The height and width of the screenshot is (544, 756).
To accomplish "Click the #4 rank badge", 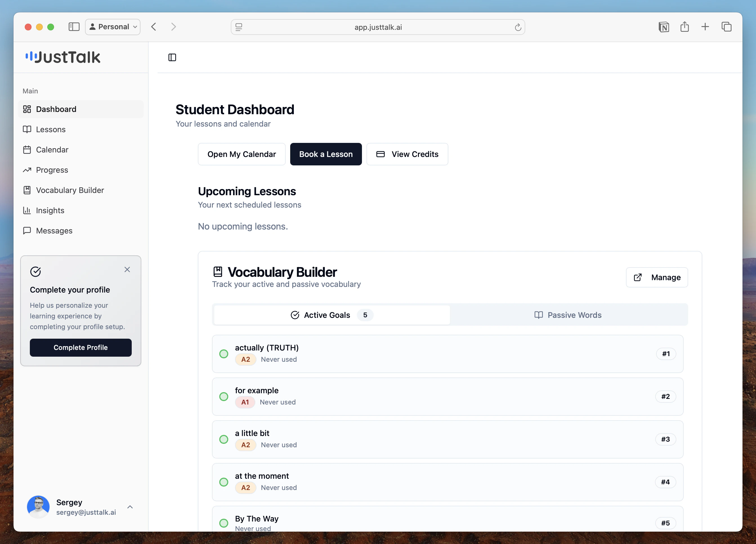I will point(665,482).
